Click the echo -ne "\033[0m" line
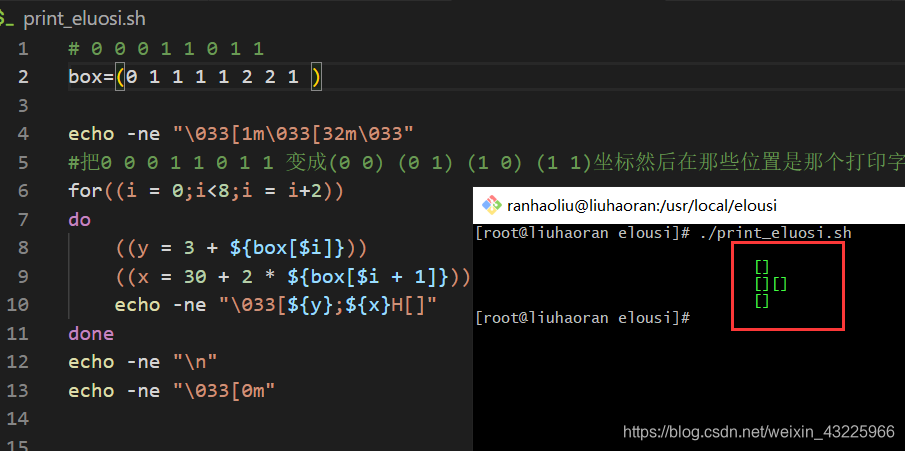Screen dimensions: 905x451 pyautogui.click(x=171, y=391)
